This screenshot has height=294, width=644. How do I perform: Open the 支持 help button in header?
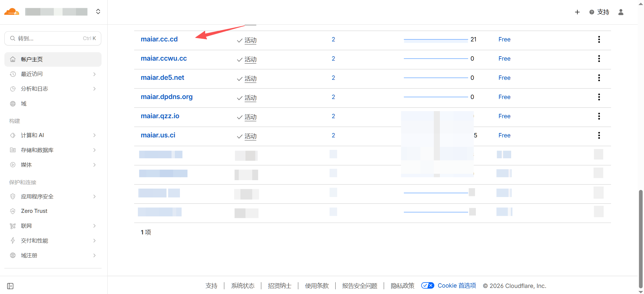(x=599, y=12)
